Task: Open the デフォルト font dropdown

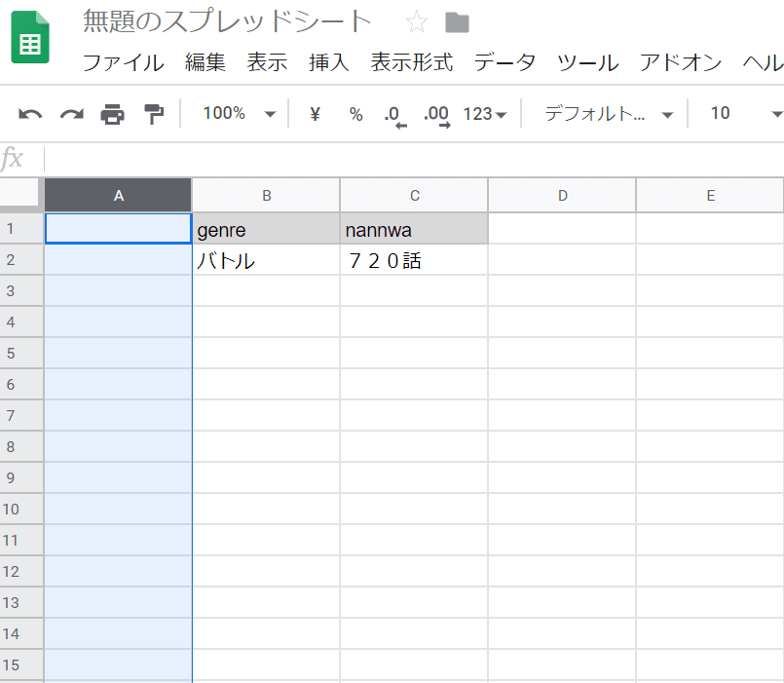Action: [x=609, y=114]
